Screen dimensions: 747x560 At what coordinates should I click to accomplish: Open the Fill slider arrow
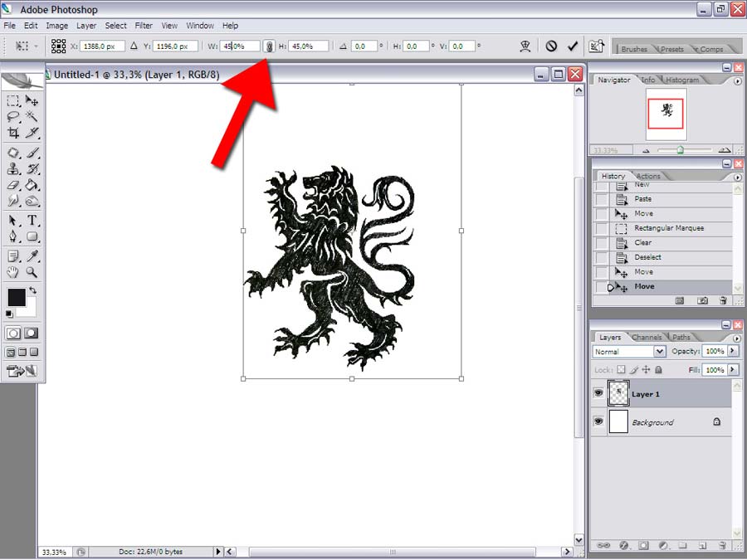[733, 369]
